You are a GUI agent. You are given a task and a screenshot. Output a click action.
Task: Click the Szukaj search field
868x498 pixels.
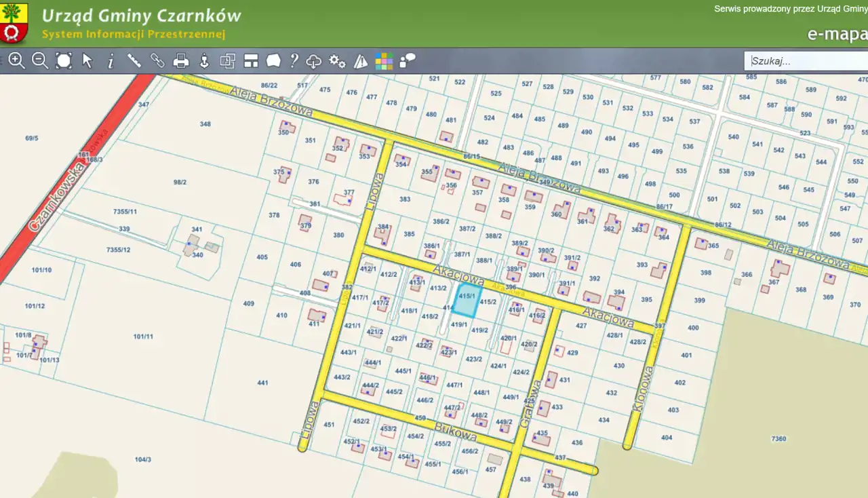[x=806, y=61]
